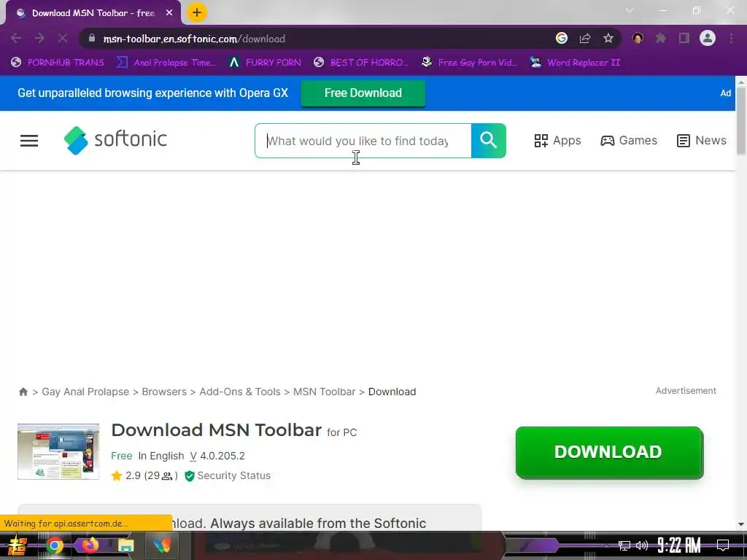The image size is (747, 560).
Task: Click the Download breadcrumb text
Action: tap(392, 392)
